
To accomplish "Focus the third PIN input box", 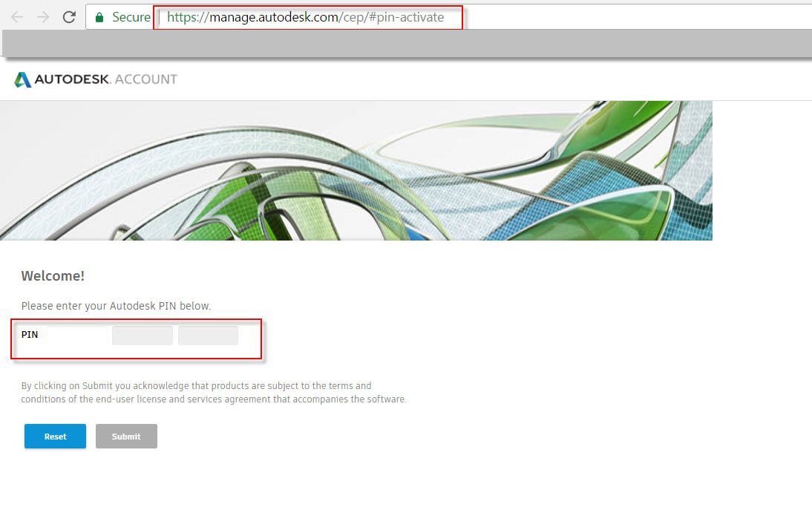I will [208, 335].
